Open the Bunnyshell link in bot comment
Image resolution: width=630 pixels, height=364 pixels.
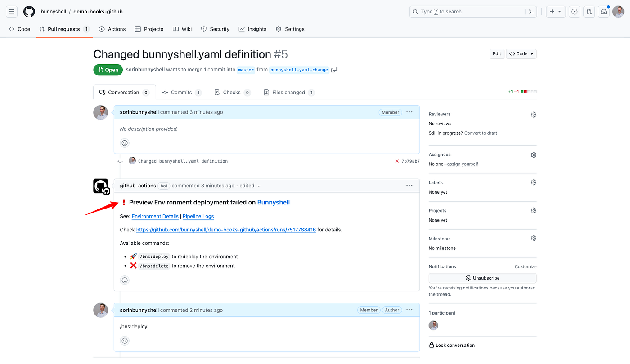[274, 203]
